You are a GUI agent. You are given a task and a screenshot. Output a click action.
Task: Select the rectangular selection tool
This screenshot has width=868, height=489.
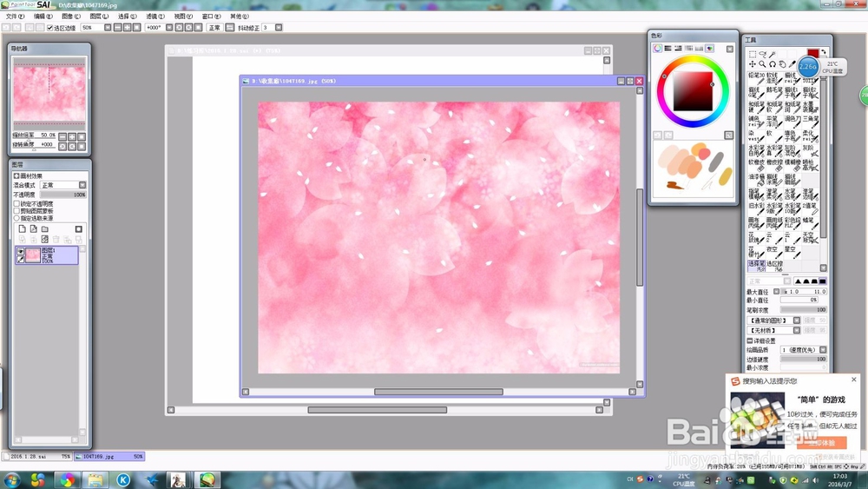coord(753,54)
